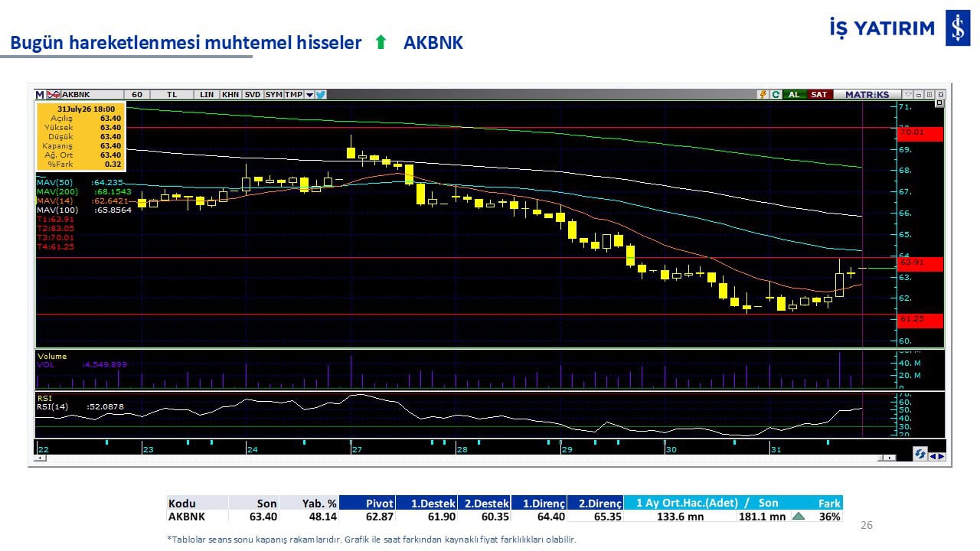Click the 31July26 18:00 date header
980x551 pixels.
[x=86, y=109]
